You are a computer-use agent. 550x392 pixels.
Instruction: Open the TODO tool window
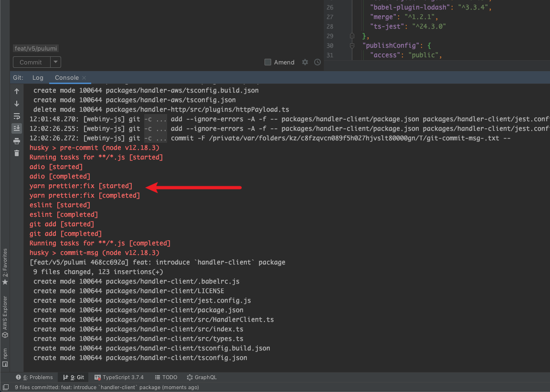click(x=166, y=377)
